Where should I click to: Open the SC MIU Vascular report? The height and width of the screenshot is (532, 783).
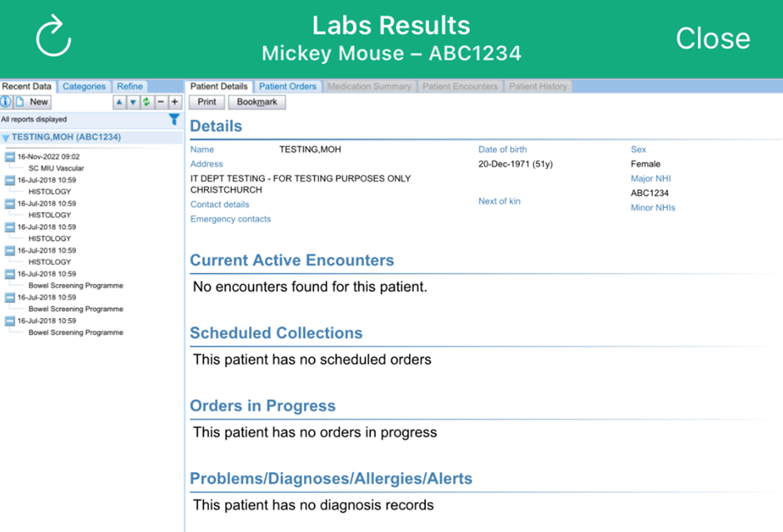[56, 168]
